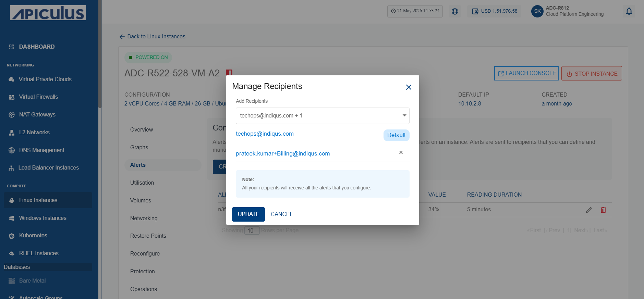Click the USD 1,51,976.58 balance
The height and width of the screenshot is (299, 644).
point(499,11)
